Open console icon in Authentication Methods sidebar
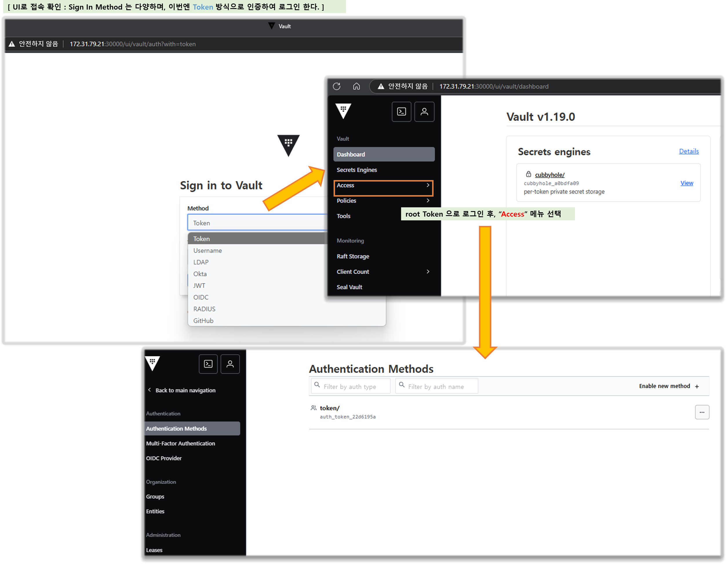Viewport: 728px width, 566px height. click(x=208, y=364)
